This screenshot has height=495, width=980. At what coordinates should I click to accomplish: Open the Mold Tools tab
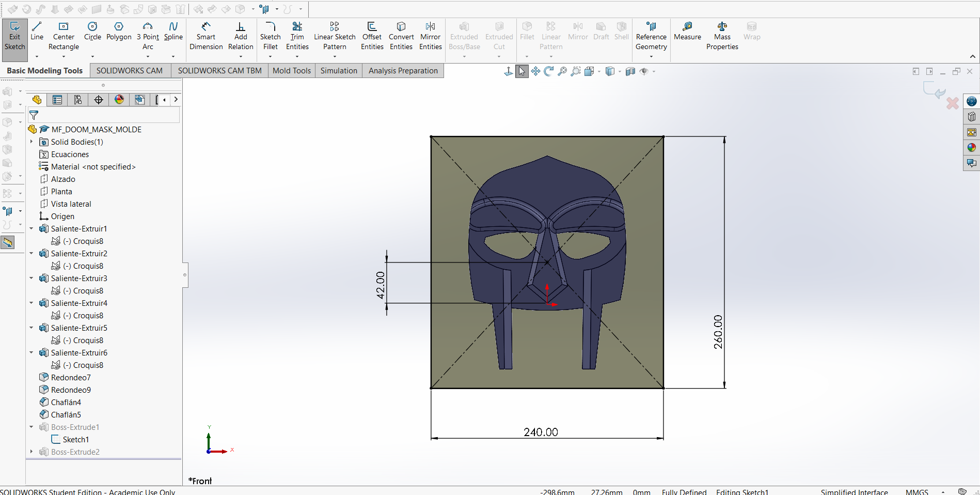292,71
